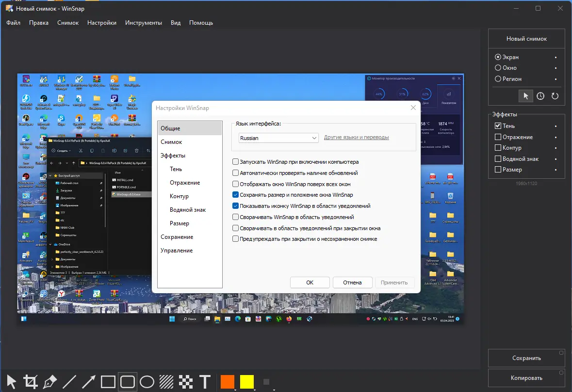Toggle the include-cursor icon in New Snapshot panel
This screenshot has width=572, height=392.
coord(526,96)
